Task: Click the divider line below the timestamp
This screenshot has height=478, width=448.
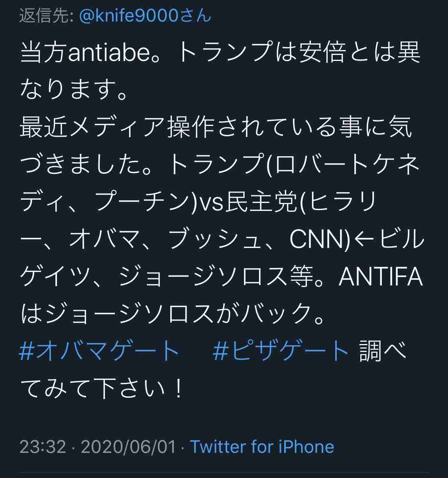Action: coord(224,473)
